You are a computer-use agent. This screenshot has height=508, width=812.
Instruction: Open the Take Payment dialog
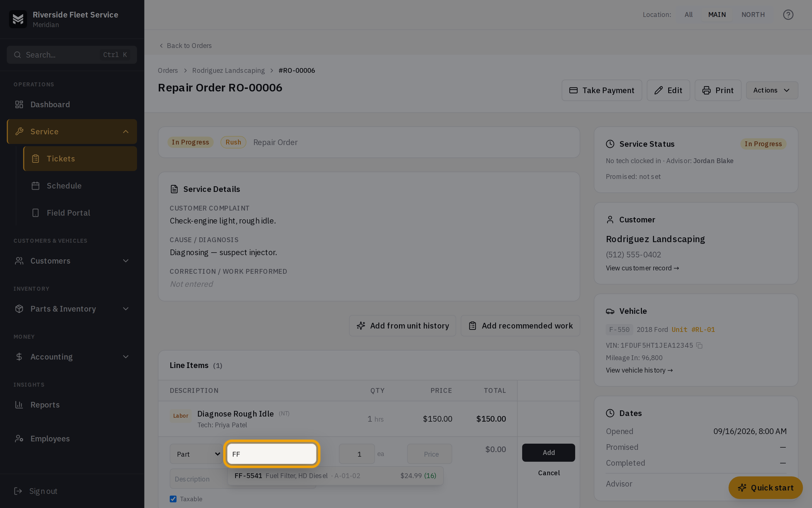[602, 90]
